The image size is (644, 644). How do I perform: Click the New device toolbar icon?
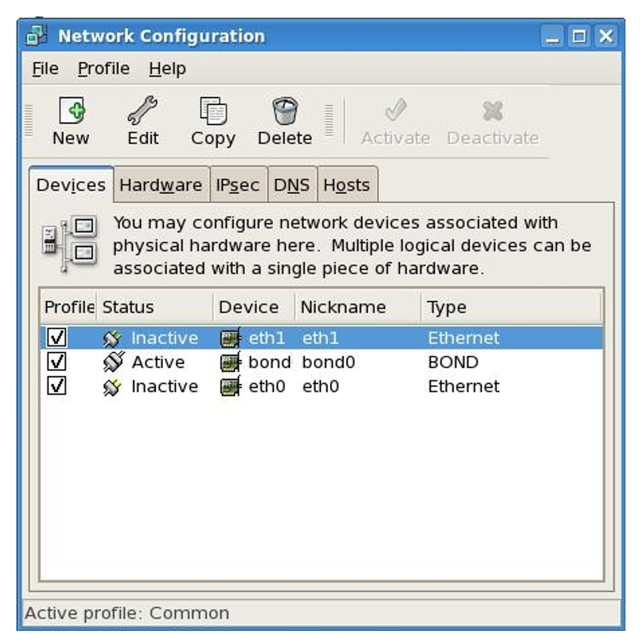click(71, 110)
